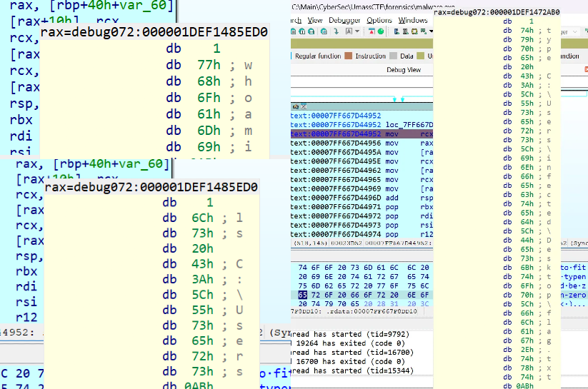Click the Data legend color swatch
The width and height of the screenshot is (588, 389).
394,56
